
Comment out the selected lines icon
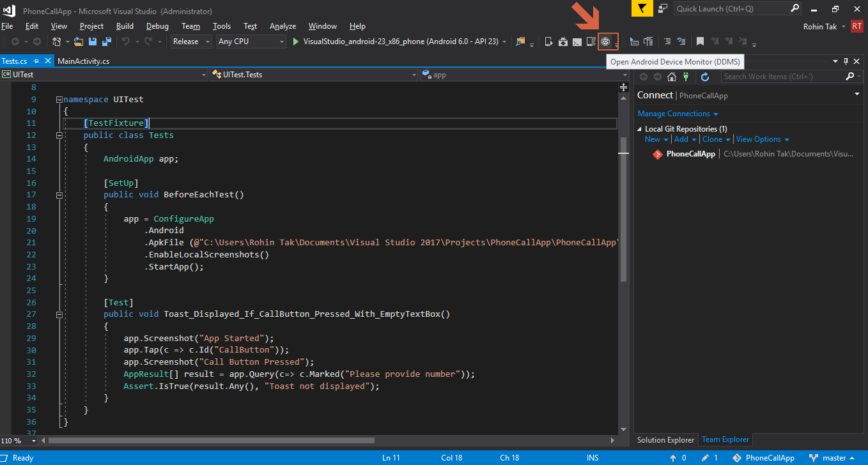(667, 42)
